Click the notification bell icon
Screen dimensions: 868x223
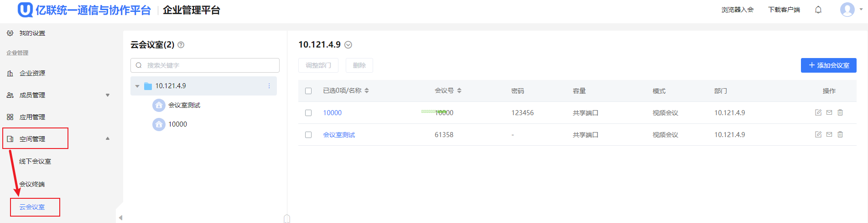coord(818,10)
